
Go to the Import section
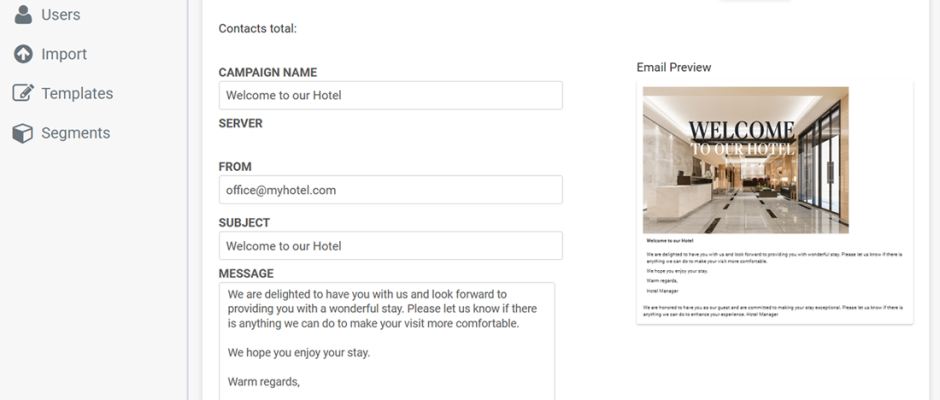point(64,54)
